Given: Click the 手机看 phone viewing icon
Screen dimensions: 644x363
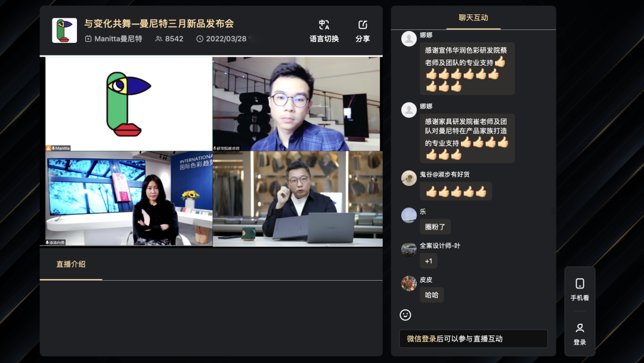Looking at the screenshot, I should coord(580,283).
